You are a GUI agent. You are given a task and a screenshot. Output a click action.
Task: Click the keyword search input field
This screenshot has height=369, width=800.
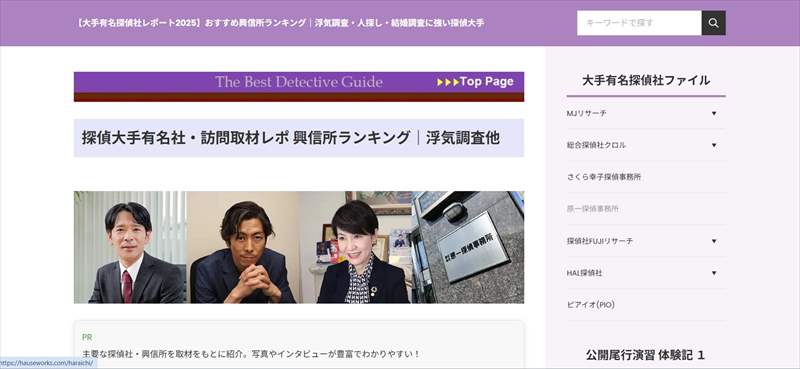[639, 23]
